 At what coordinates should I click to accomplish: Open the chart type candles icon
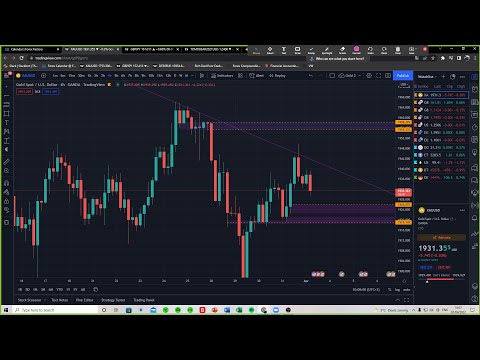202,76
